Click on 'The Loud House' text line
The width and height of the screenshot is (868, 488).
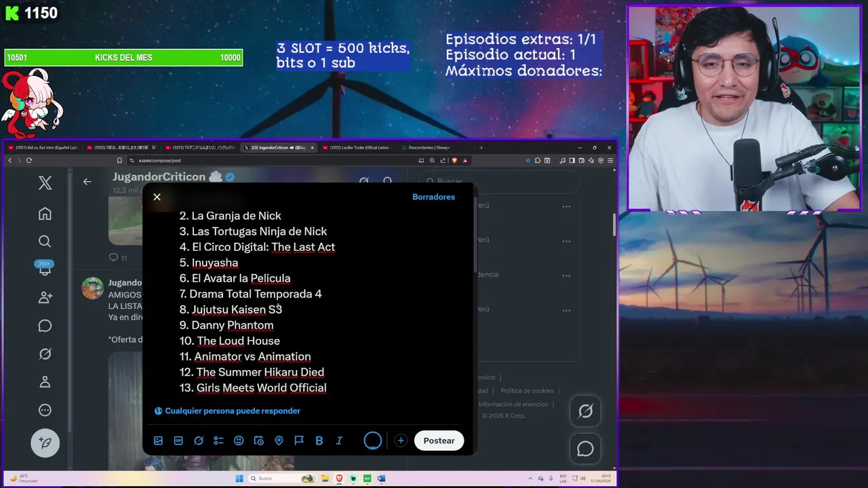229,341
